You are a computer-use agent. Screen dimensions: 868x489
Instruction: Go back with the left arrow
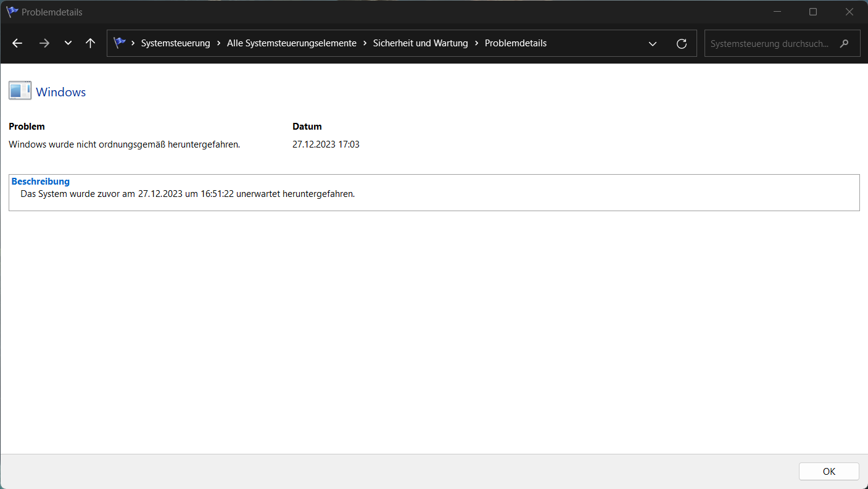click(x=17, y=43)
